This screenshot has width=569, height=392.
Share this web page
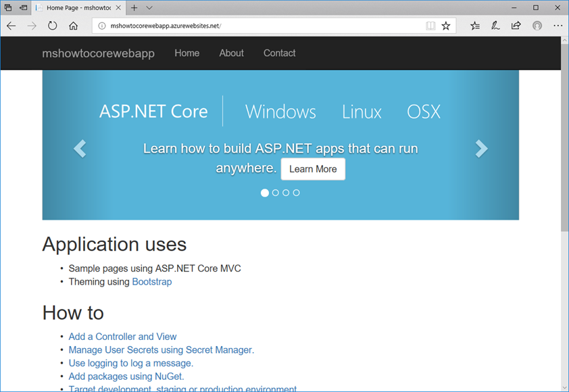[x=516, y=26]
